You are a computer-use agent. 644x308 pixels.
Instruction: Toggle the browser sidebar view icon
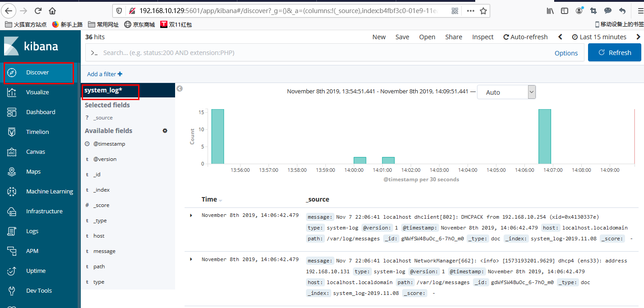pyautogui.click(x=565, y=11)
